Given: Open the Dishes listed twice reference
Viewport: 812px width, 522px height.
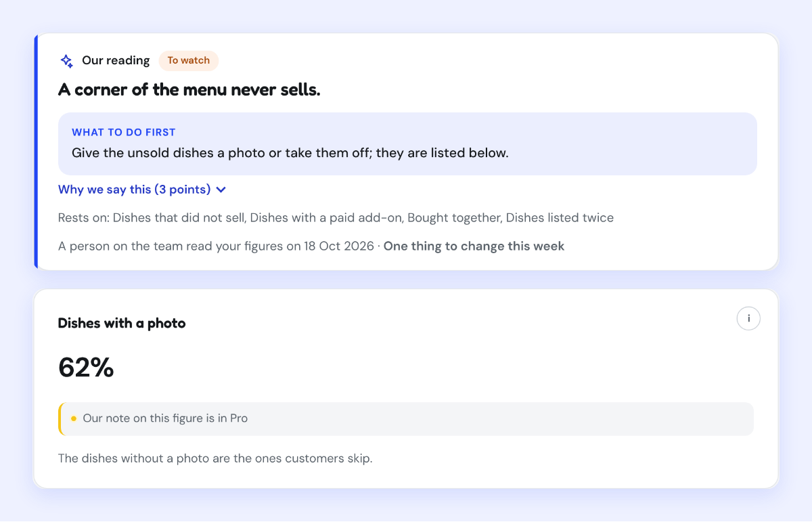Looking at the screenshot, I should [x=560, y=218].
